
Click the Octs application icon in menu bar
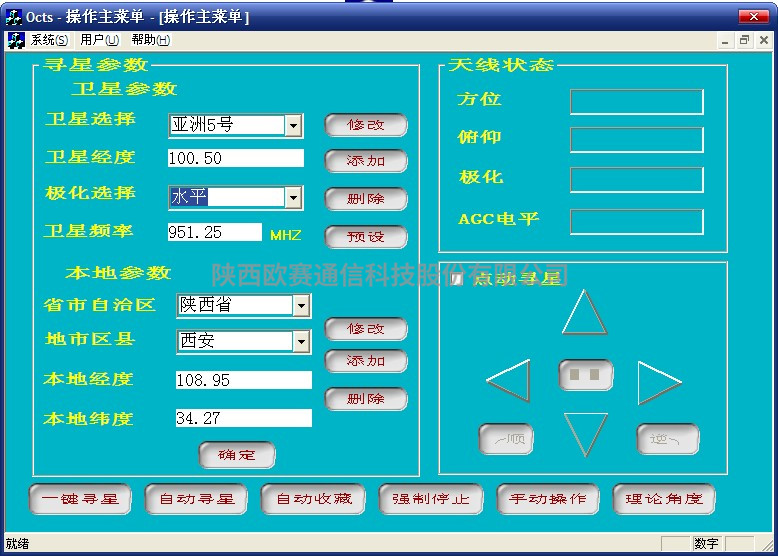pos(16,40)
